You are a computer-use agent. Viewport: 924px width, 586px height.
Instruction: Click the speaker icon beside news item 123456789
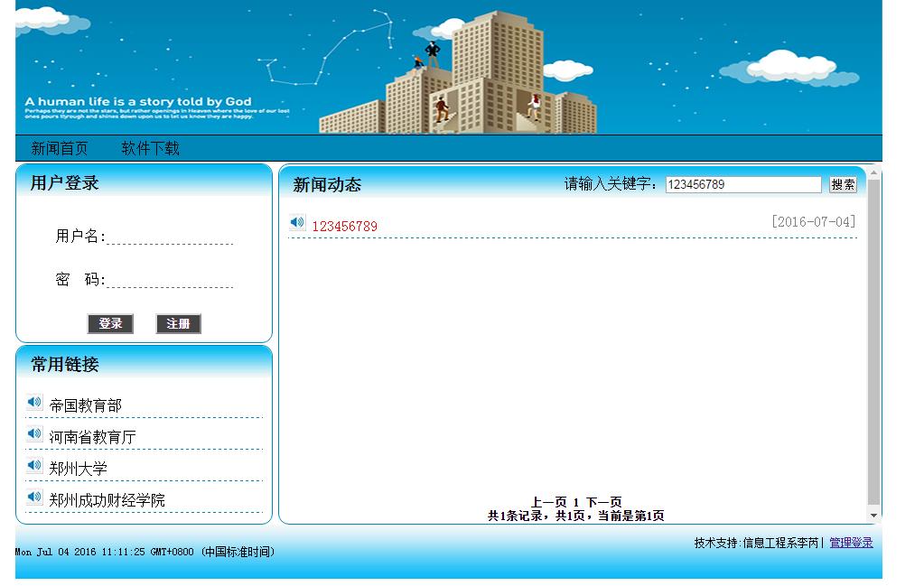point(297,221)
